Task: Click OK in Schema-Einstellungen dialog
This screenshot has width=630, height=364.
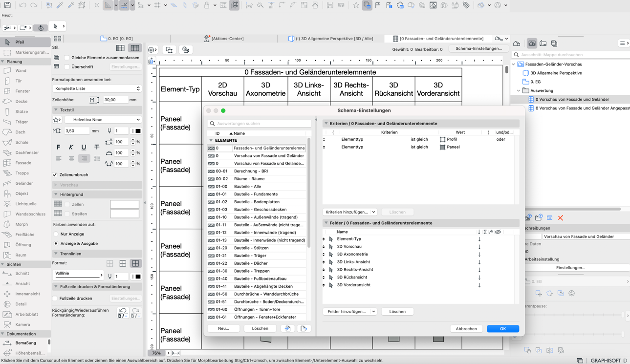Action: click(503, 329)
